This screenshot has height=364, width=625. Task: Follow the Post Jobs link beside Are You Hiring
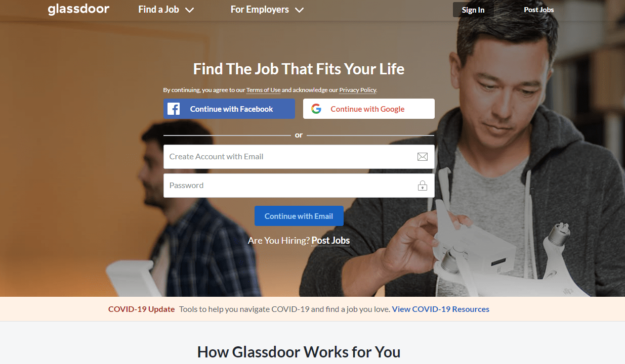point(330,241)
